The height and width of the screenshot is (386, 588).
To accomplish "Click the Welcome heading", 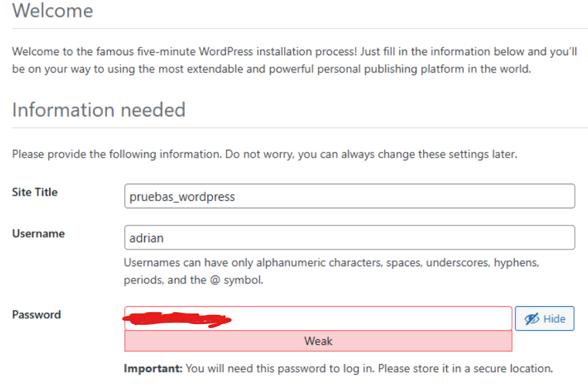I will click(x=53, y=10).
